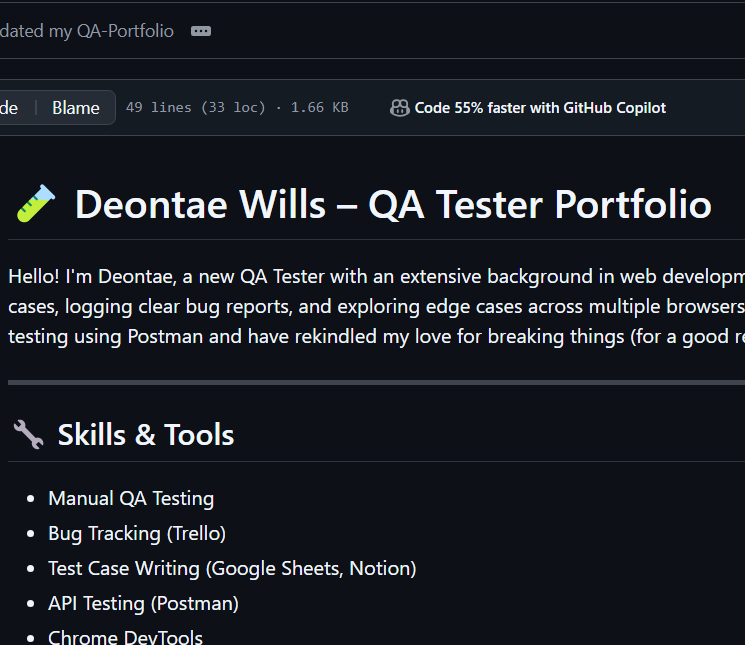Click the horizontal divider above Skills & Tools
The image size is (745, 645).
click(375, 382)
